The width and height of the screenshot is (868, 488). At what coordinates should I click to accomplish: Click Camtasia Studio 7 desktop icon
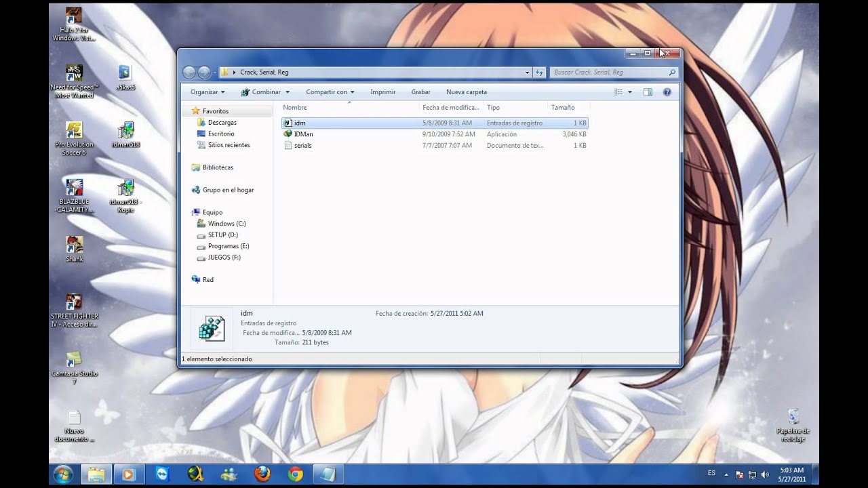74,368
